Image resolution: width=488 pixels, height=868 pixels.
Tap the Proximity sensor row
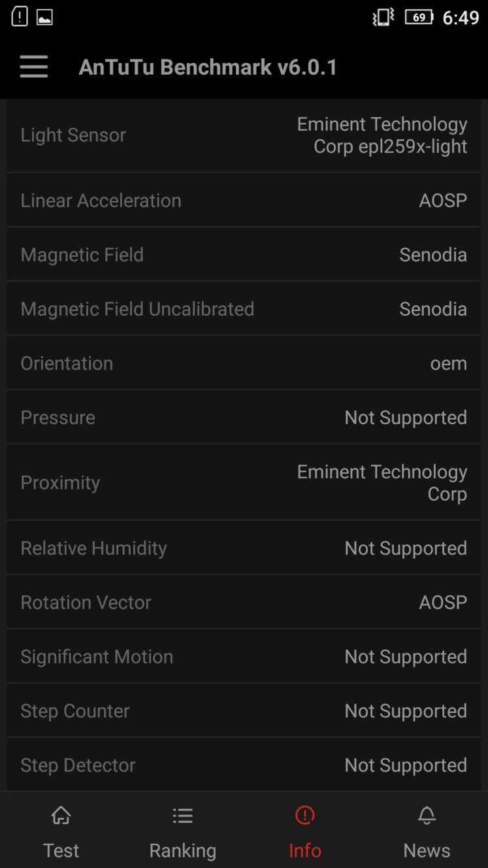[x=244, y=482]
